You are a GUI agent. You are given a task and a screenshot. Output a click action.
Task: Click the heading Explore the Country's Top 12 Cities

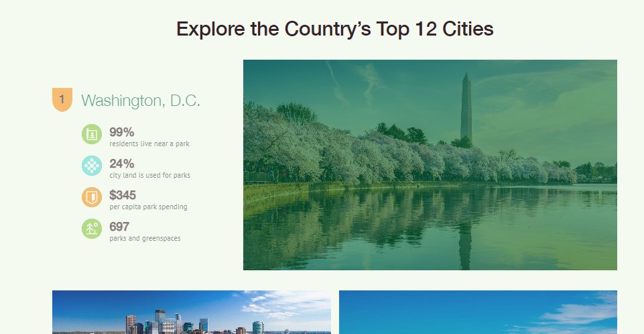(x=334, y=29)
